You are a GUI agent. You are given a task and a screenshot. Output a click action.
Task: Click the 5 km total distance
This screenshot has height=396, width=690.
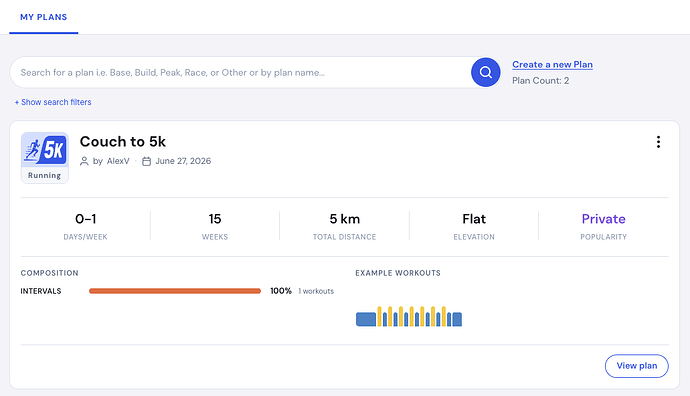click(x=345, y=219)
